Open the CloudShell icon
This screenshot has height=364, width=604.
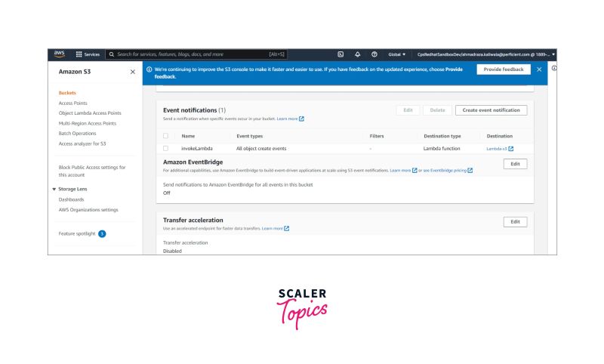tap(341, 54)
